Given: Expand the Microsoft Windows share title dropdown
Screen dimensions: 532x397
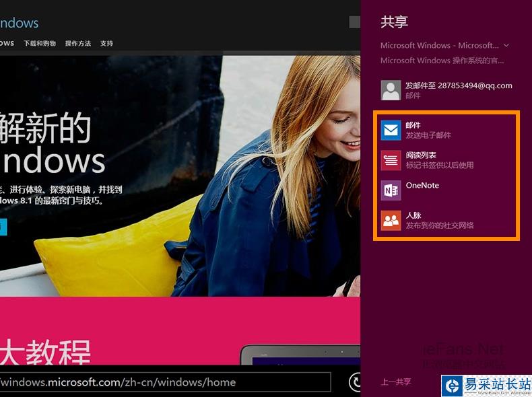Looking at the screenshot, I should [x=506, y=45].
